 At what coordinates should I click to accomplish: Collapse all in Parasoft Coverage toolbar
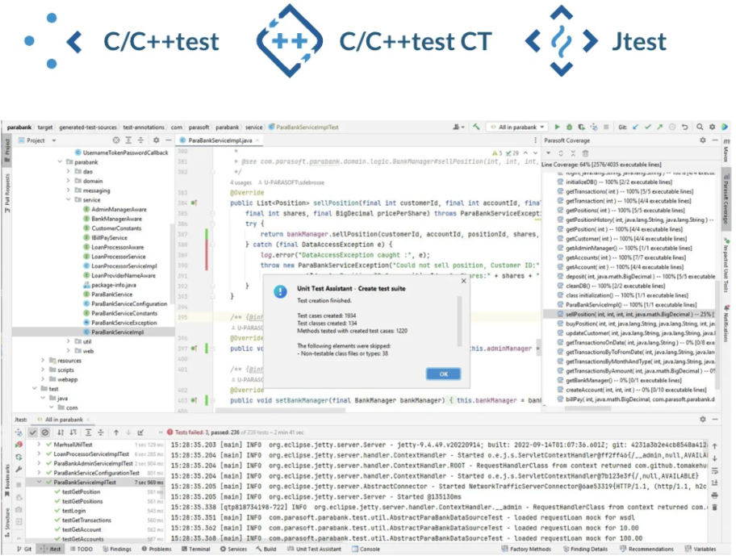click(573, 153)
